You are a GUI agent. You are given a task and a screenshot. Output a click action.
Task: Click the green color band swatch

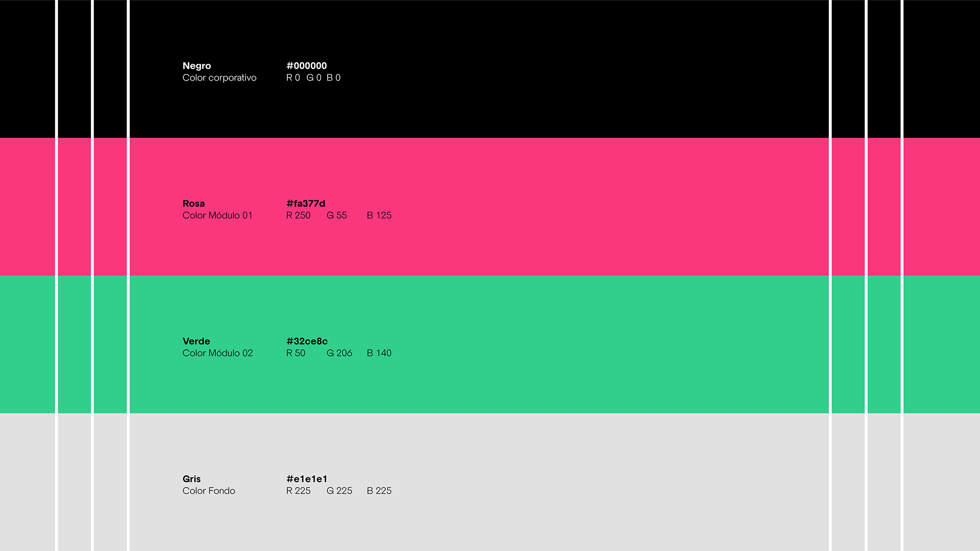coord(561,344)
